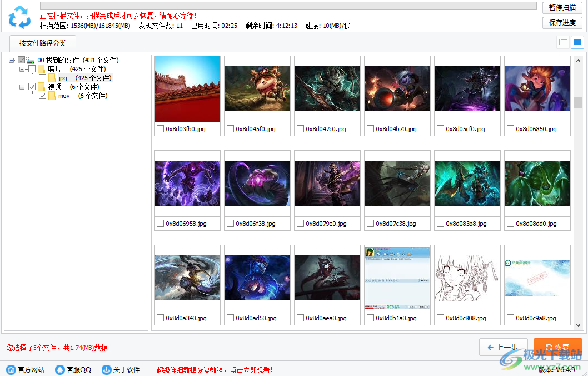Open the purple thumbnail above 0x8d06f38.jpg
This screenshot has width=588, height=376.
257,184
